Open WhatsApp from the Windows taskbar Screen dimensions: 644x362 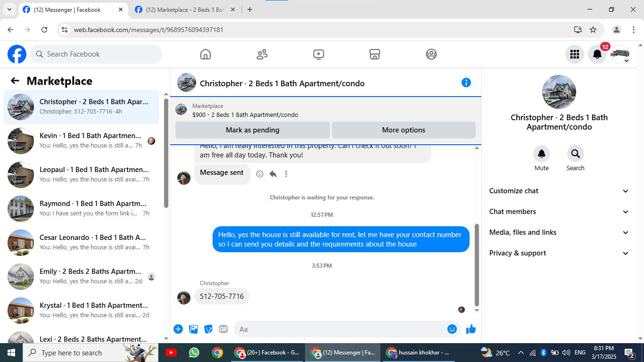[194, 353]
